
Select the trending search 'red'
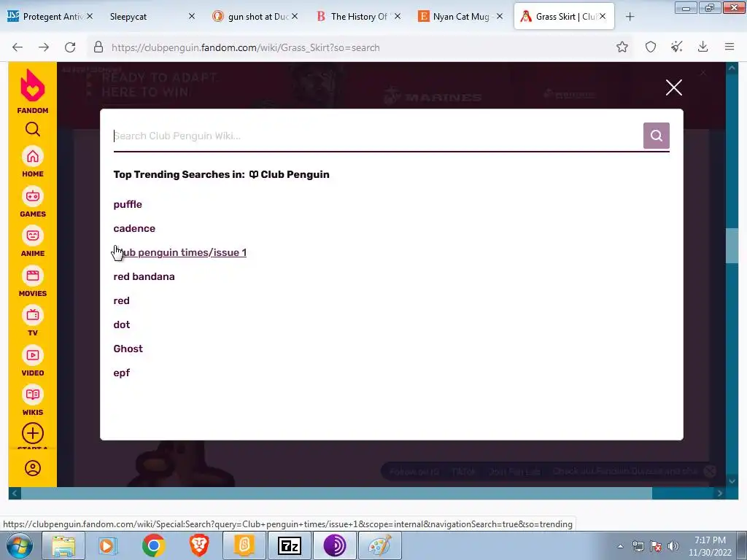coord(122,300)
